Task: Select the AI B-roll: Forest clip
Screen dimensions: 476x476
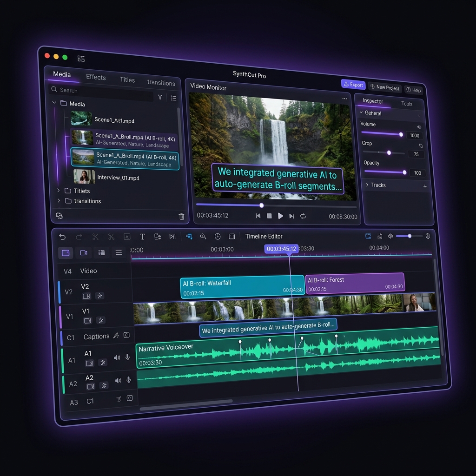Action: pyautogui.click(x=355, y=284)
